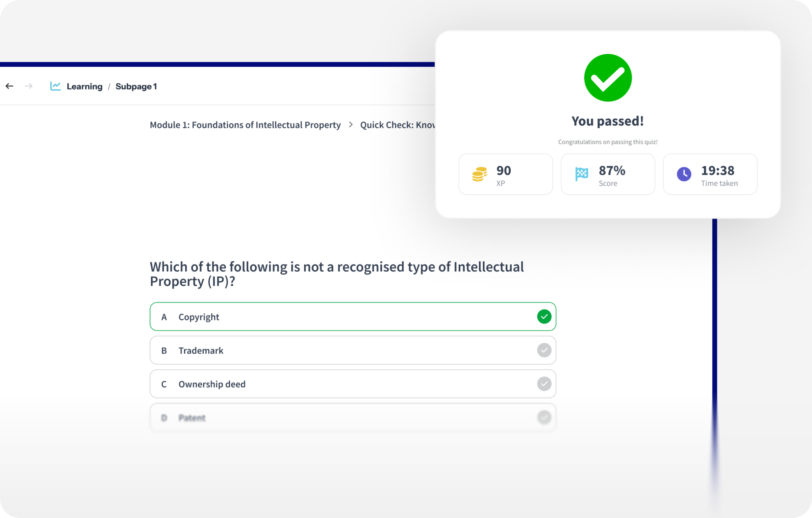Open Module 1 Foundations of Intellectual Property link

[245, 125]
